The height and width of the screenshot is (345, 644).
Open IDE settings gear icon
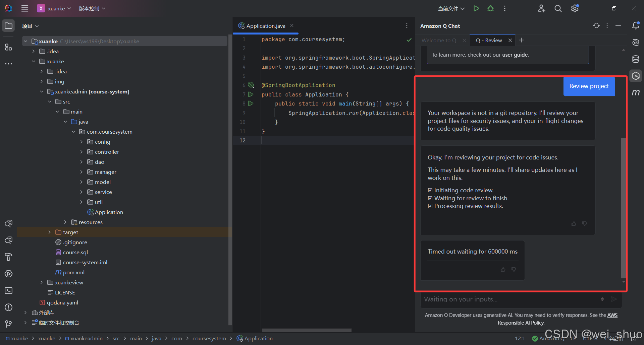click(575, 8)
